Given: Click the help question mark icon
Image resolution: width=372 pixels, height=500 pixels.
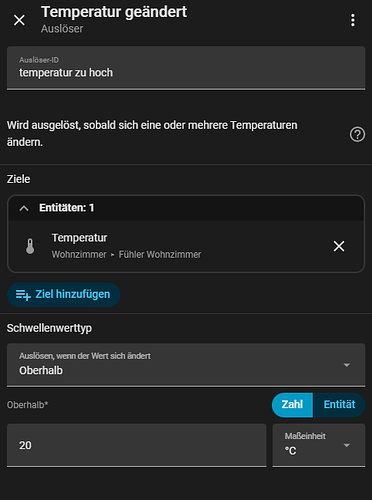Looking at the screenshot, I should (357, 135).
